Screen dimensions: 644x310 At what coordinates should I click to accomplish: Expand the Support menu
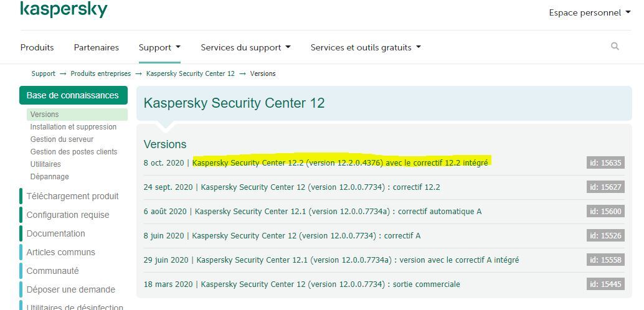tap(159, 47)
